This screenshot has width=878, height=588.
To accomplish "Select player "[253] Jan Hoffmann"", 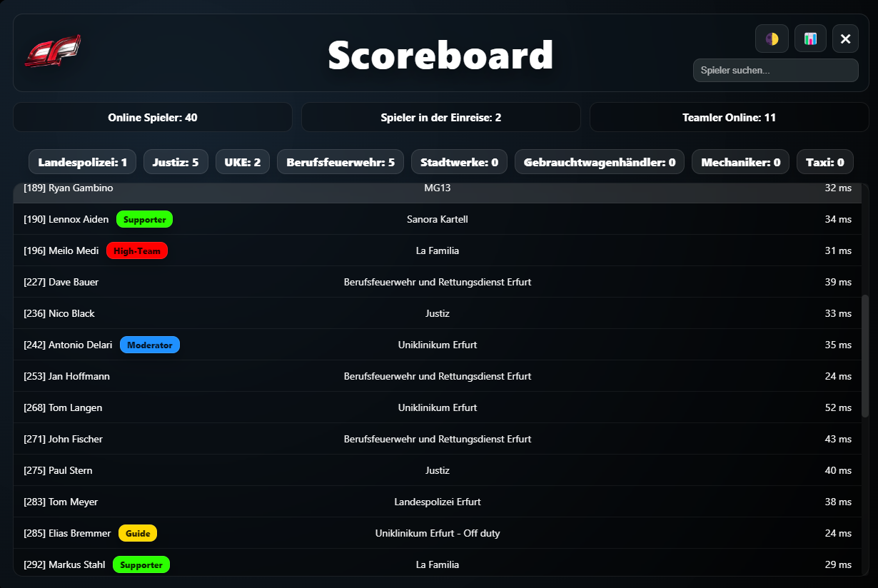I will (437, 376).
